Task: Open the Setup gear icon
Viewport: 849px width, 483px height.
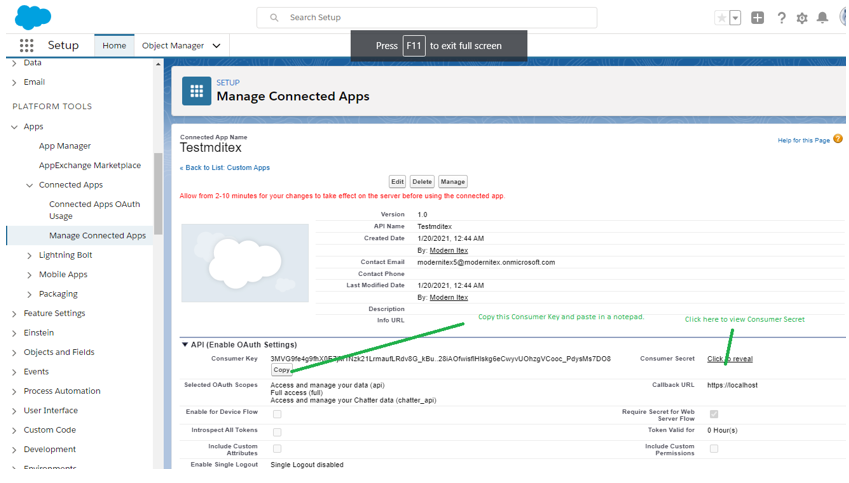Action: point(802,18)
